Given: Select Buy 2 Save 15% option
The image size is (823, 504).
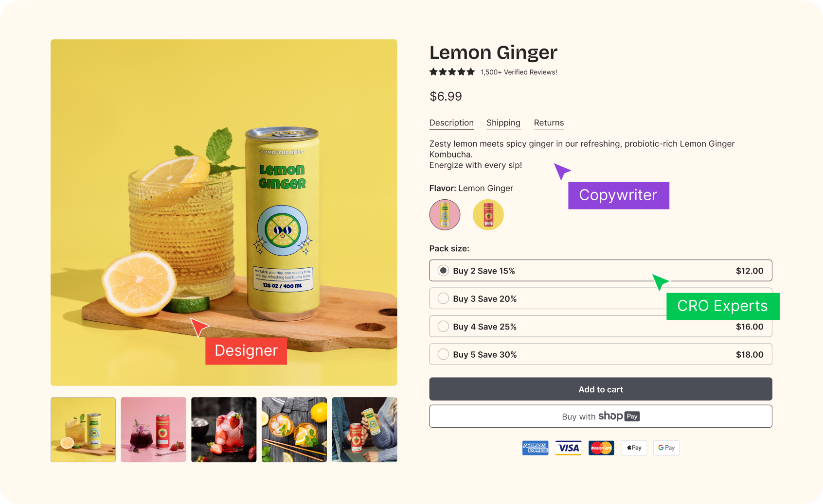Looking at the screenshot, I should coord(443,271).
